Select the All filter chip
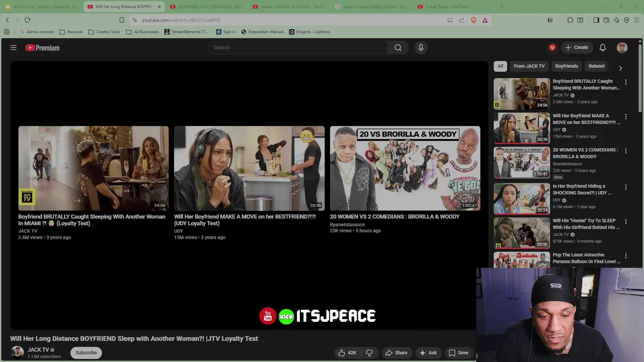 (500, 66)
